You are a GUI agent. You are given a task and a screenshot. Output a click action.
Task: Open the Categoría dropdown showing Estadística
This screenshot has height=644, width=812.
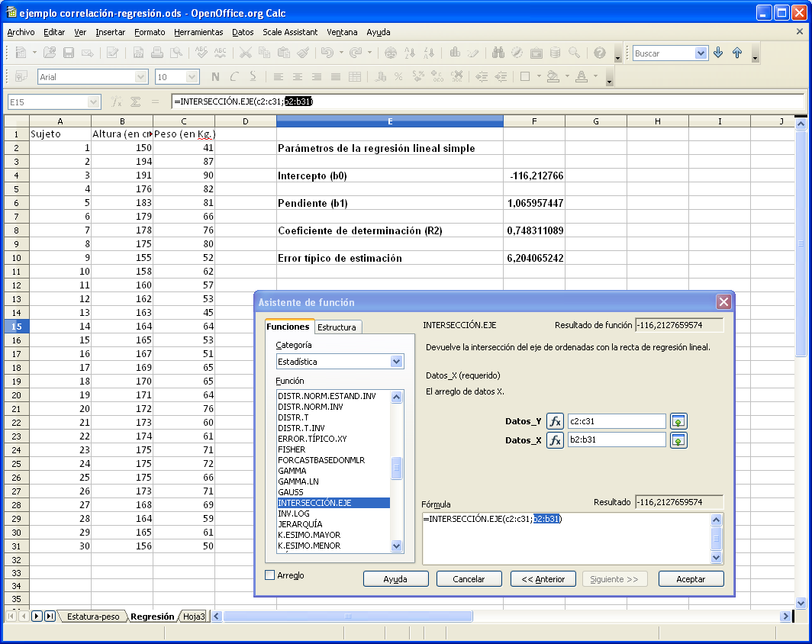(396, 362)
